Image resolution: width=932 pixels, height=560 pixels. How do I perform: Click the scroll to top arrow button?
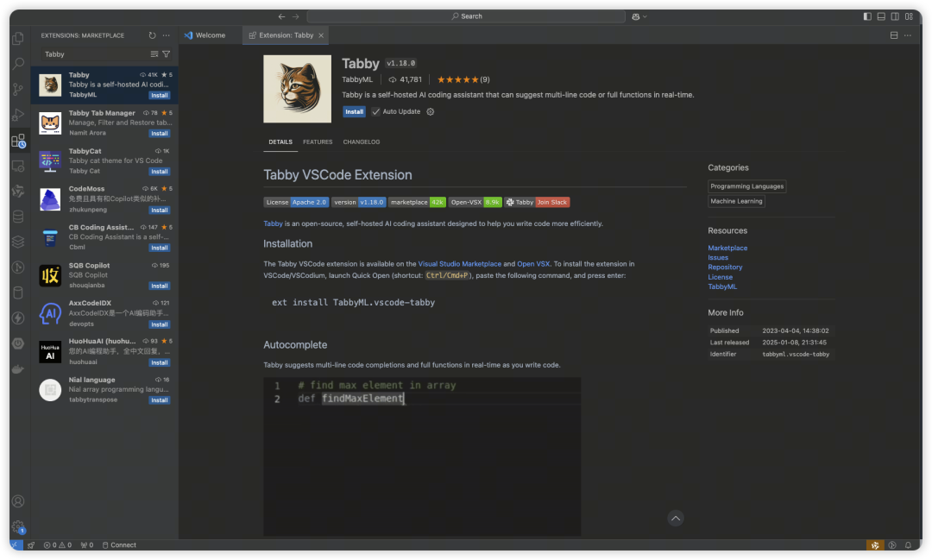[676, 519]
